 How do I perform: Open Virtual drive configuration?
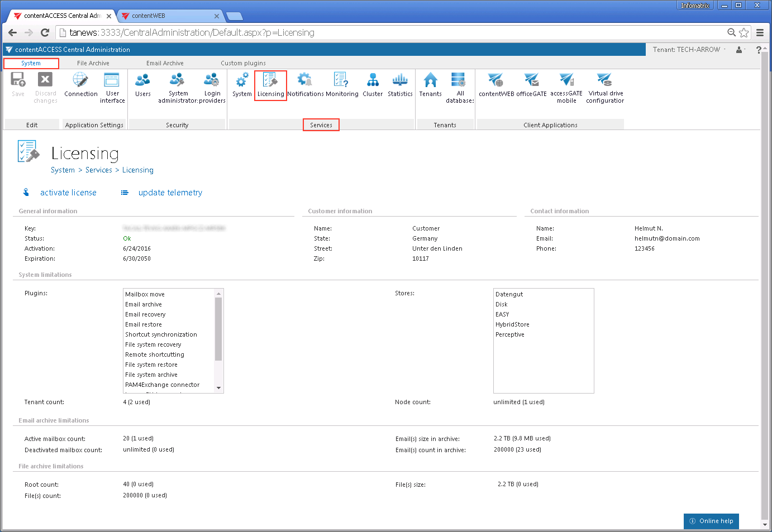tap(605, 88)
